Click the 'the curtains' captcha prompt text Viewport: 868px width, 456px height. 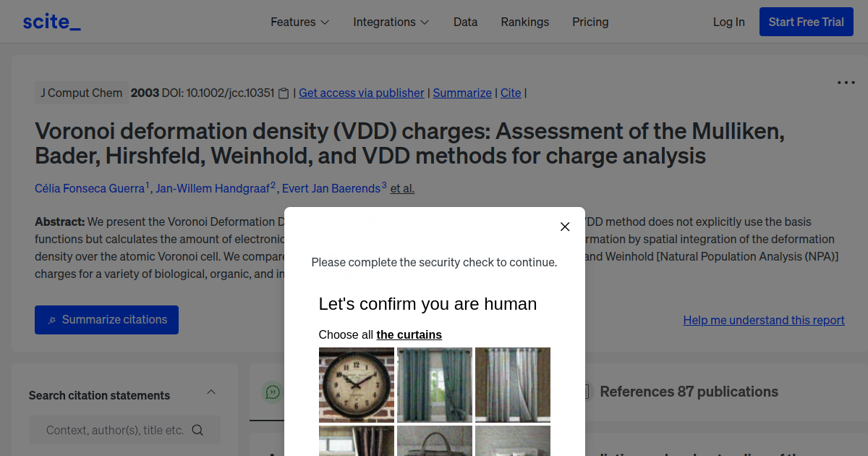pos(409,334)
